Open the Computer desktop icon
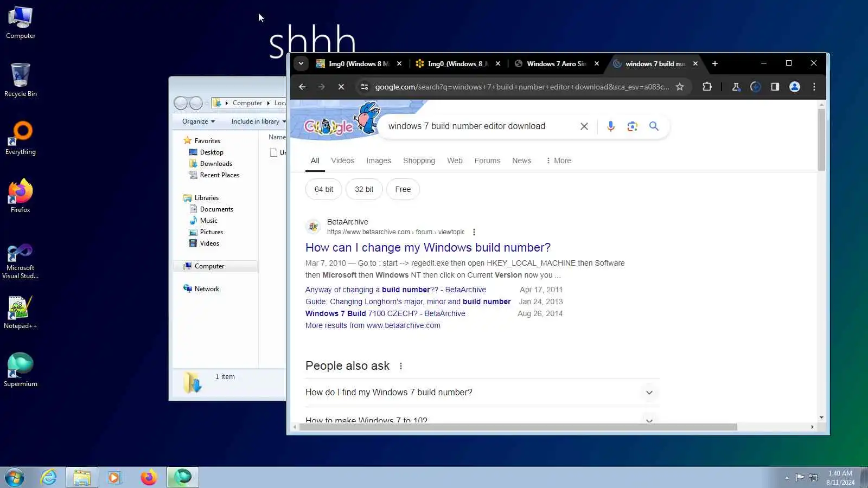The height and width of the screenshot is (488, 868). point(21,23)
